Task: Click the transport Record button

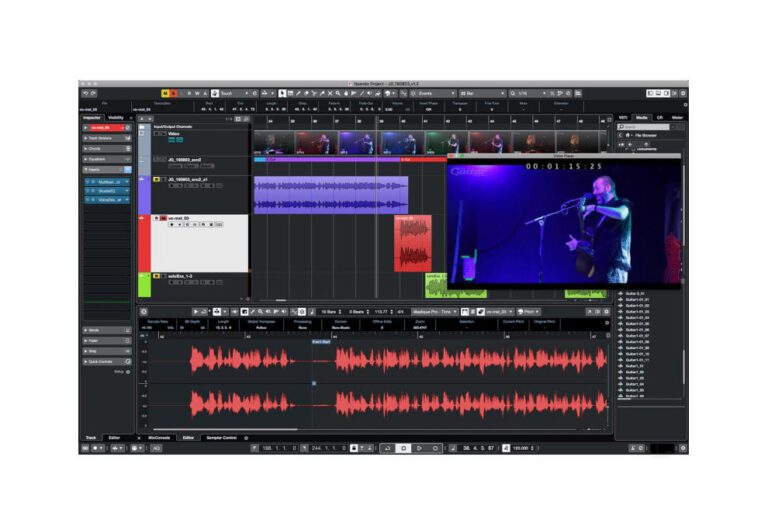Action: (x=435, y=448)
